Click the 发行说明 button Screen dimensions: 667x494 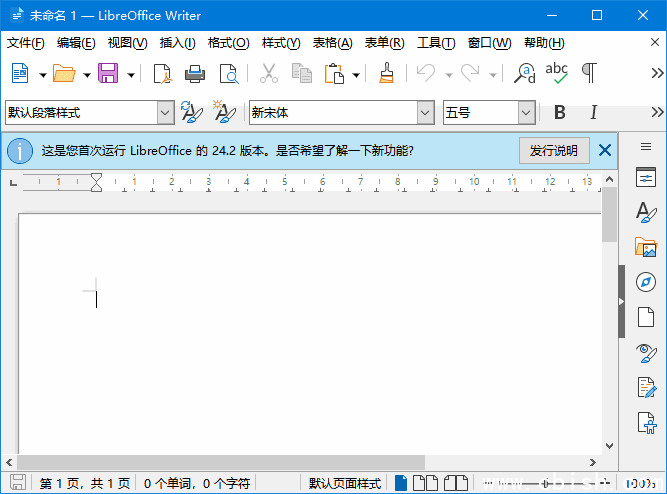pos(553,151)
